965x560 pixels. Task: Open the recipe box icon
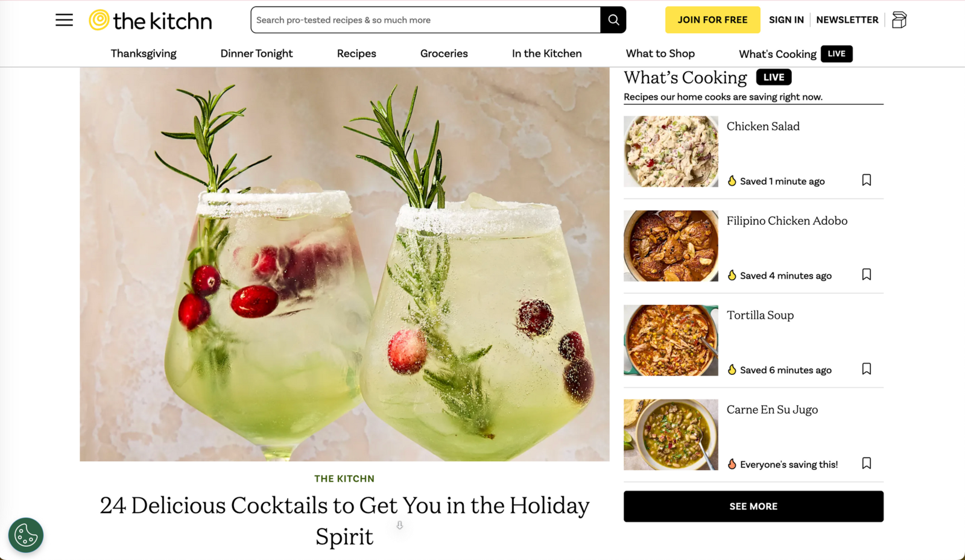[899, 20]
